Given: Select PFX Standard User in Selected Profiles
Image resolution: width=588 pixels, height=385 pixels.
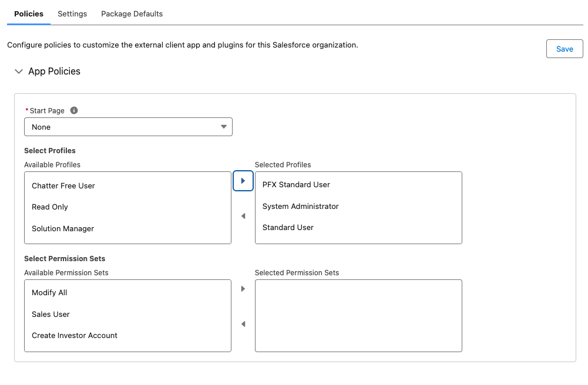Looking at the screenshot, I should pyautogui.click(x=296, y=185).
